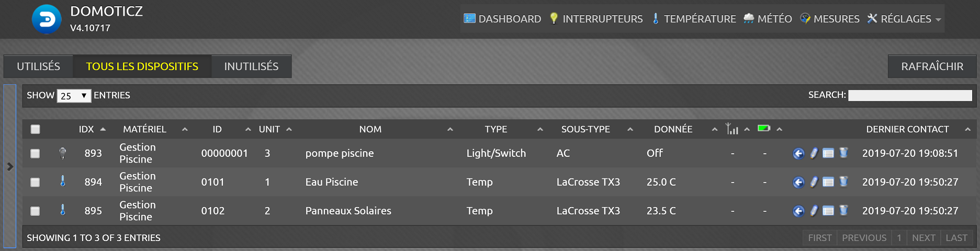Click the rename pencil icon for Eau Piscine
The height and width of the screenshot is (251, 980).
(814, 182)
